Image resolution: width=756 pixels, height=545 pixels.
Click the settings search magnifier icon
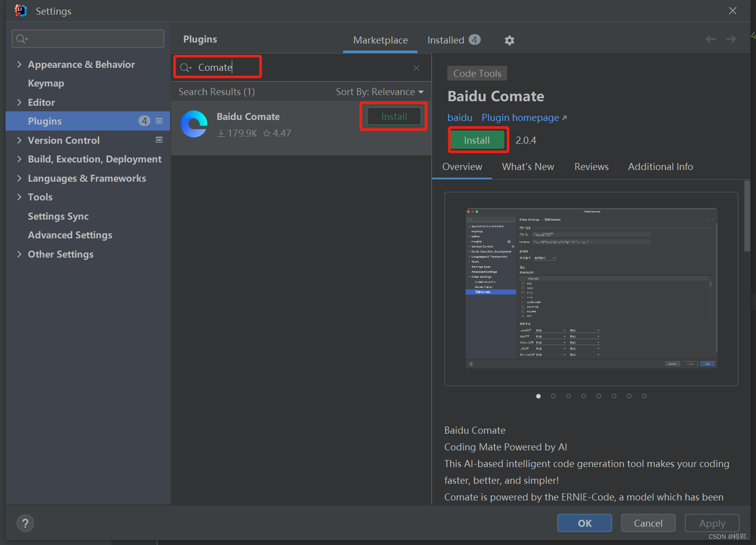22,39
